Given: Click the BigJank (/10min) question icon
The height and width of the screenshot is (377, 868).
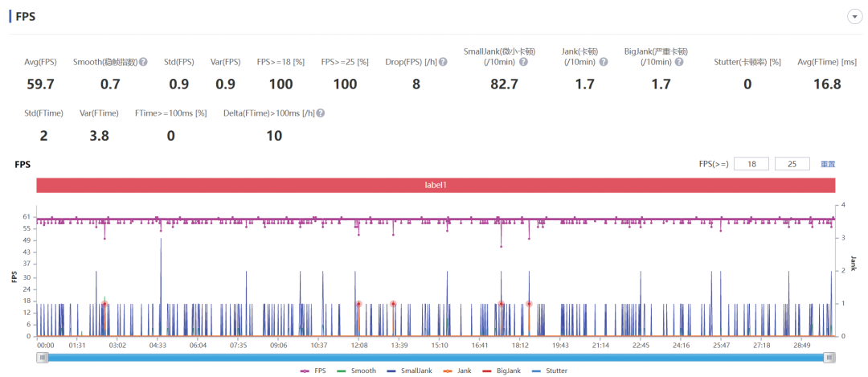Looking at the screenshot, I should point(679,62).
